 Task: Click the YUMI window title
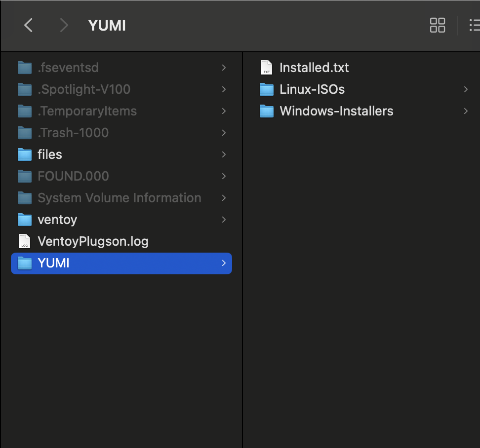(107, 25)
